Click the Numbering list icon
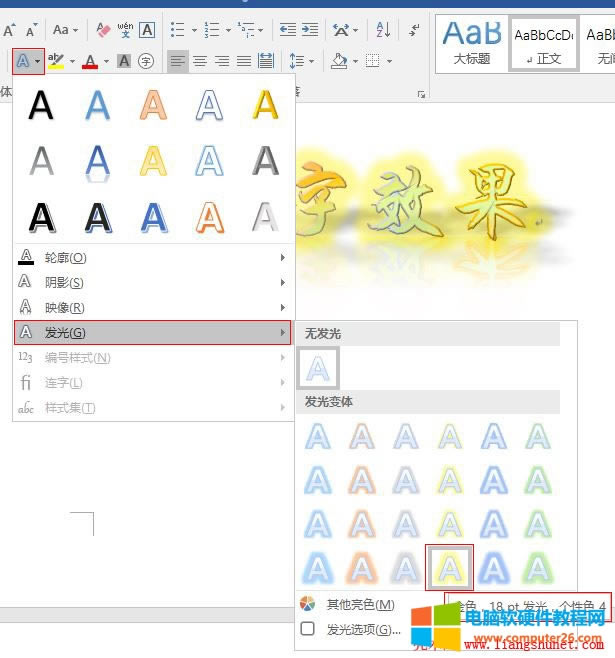Image resolution: width=615 pixels, height=658 pixels. pyautogui.click(x=212, y=30)
